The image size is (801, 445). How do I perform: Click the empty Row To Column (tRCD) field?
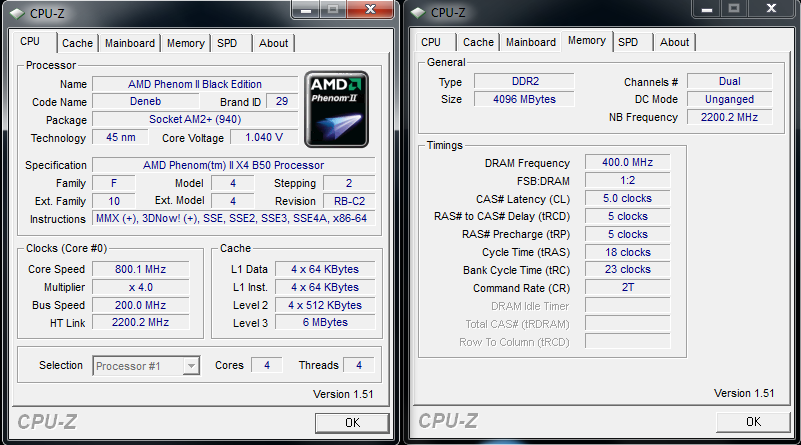point(627,341)
